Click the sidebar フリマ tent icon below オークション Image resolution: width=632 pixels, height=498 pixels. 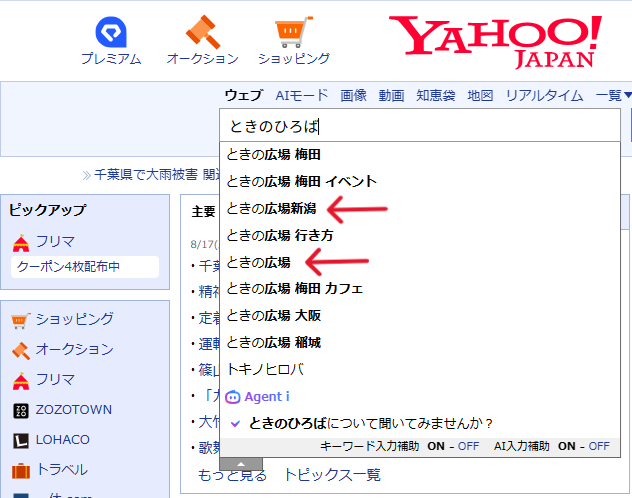click(21, 381)
